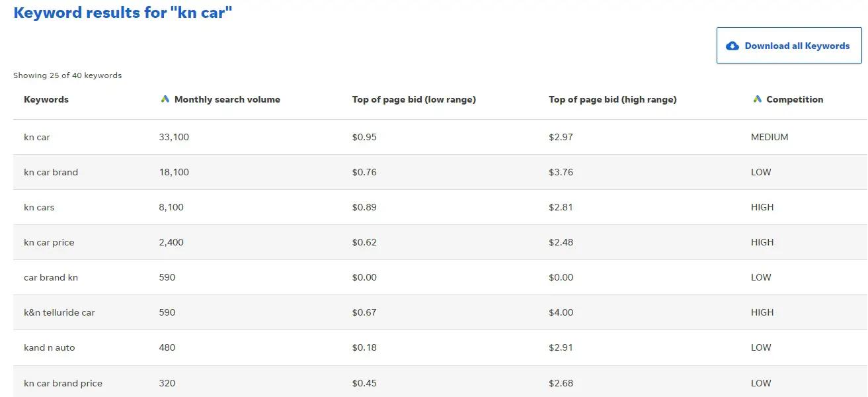The image size is (868, 397).
Task: Click the $0.00 low range bid for 'car brand kn'
Action: coord(364,277)
